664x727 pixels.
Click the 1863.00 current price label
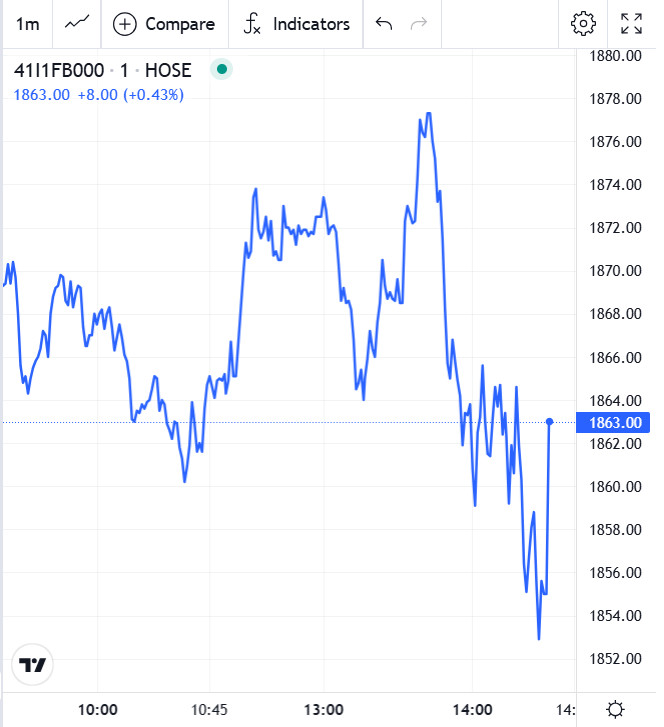pyautogui.click(x=616, y=422)
